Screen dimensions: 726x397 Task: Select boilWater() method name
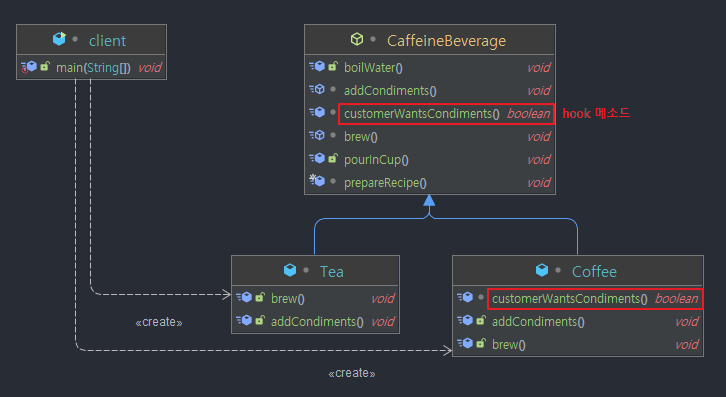tap(373, 68)
